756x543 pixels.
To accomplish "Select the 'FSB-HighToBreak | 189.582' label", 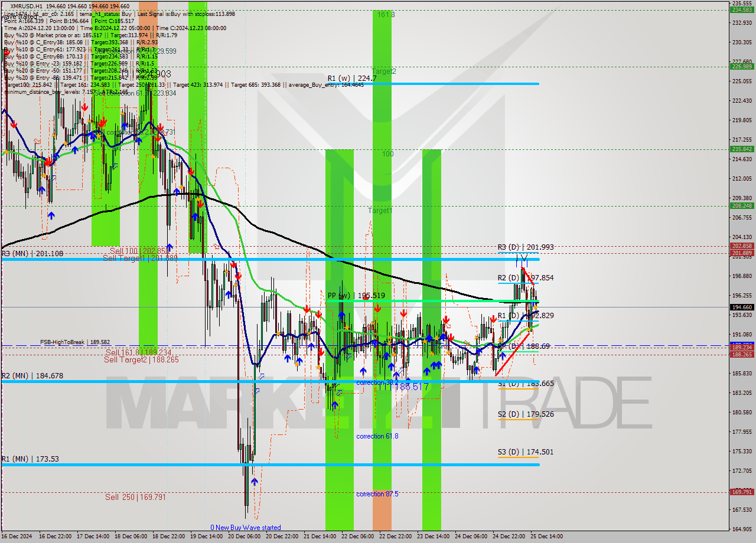I will tap(75, 342).
